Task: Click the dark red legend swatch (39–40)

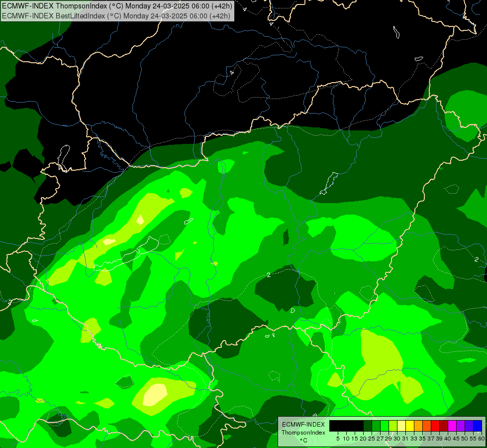Action: (x=444, y=426)
